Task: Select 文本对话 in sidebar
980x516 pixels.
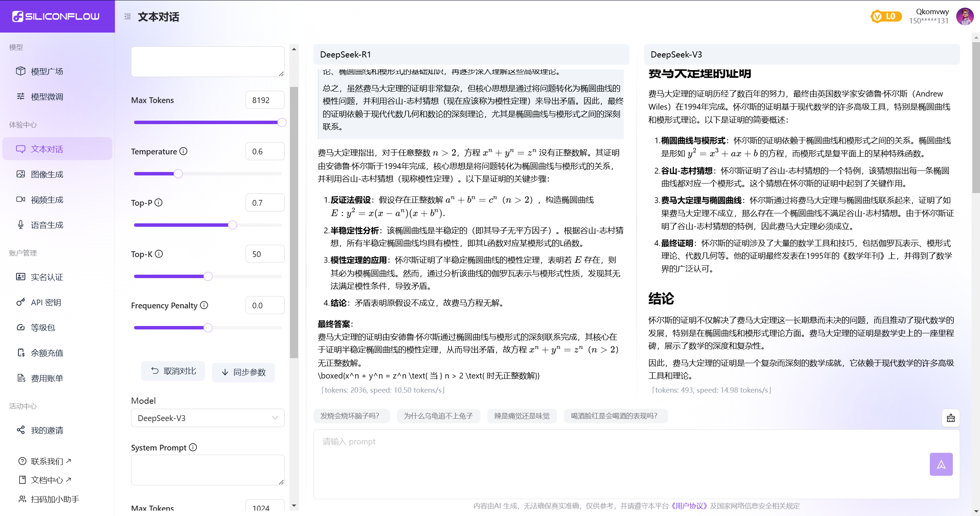Action: [57, 149]
